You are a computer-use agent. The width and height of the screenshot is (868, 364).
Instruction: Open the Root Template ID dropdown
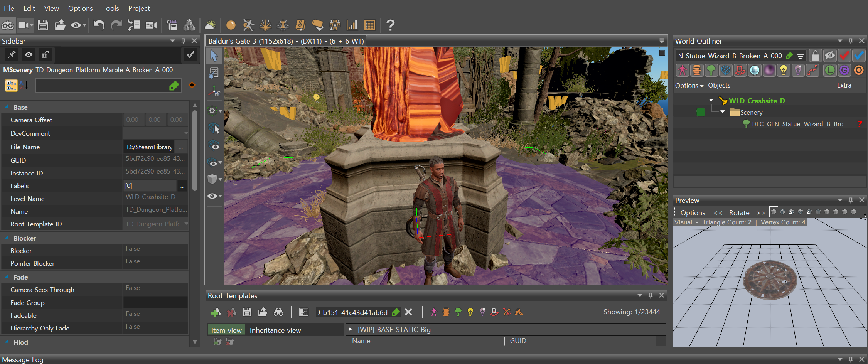[x=186, y=224]
